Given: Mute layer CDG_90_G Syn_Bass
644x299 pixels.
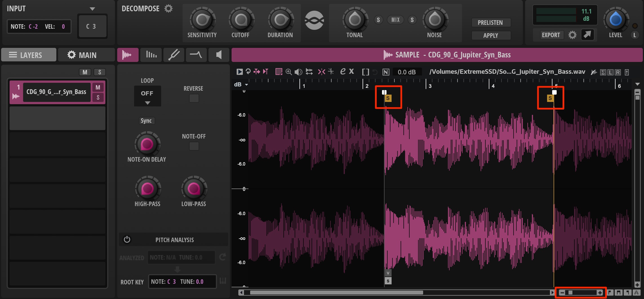Looking at the screenshot, I should (x=98, y=87).
